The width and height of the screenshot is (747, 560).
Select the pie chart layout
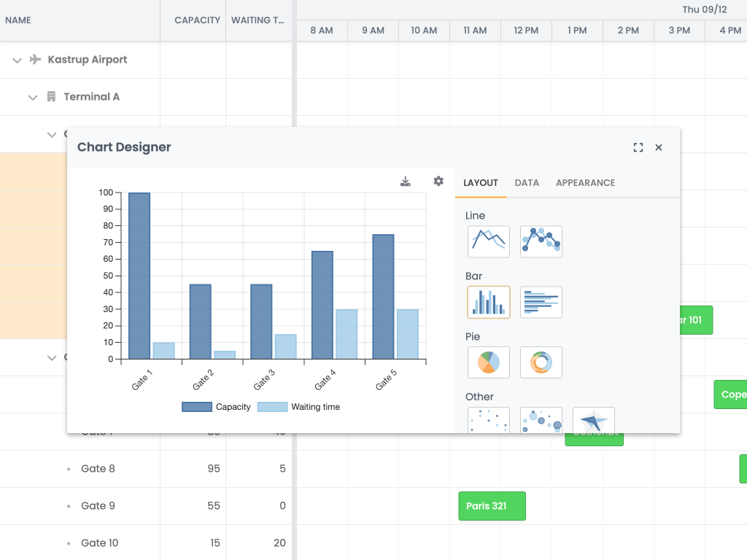pos(488,362)
